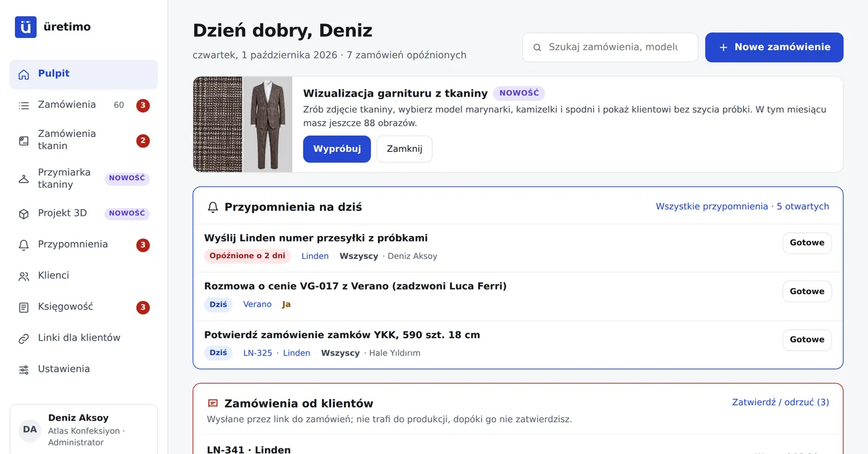Open Wszystkie przypomnienia link
The height and width of the screenshot is (454, 868).
742,207
